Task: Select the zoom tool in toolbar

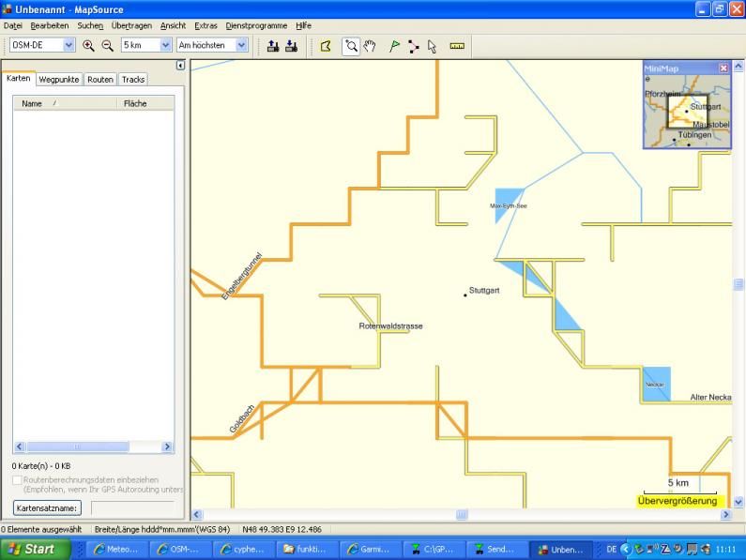Action: pyautogui.click(x=351, y=46)
